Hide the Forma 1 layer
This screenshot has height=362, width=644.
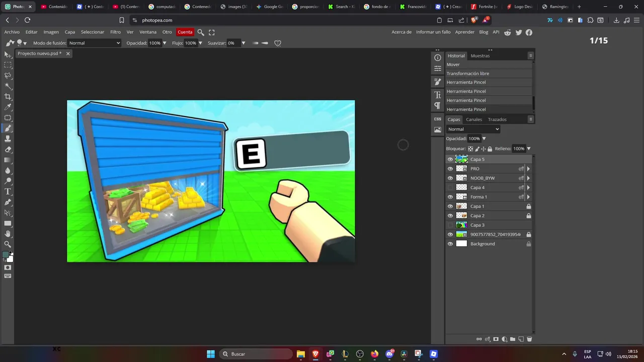(x=450, y=197)
